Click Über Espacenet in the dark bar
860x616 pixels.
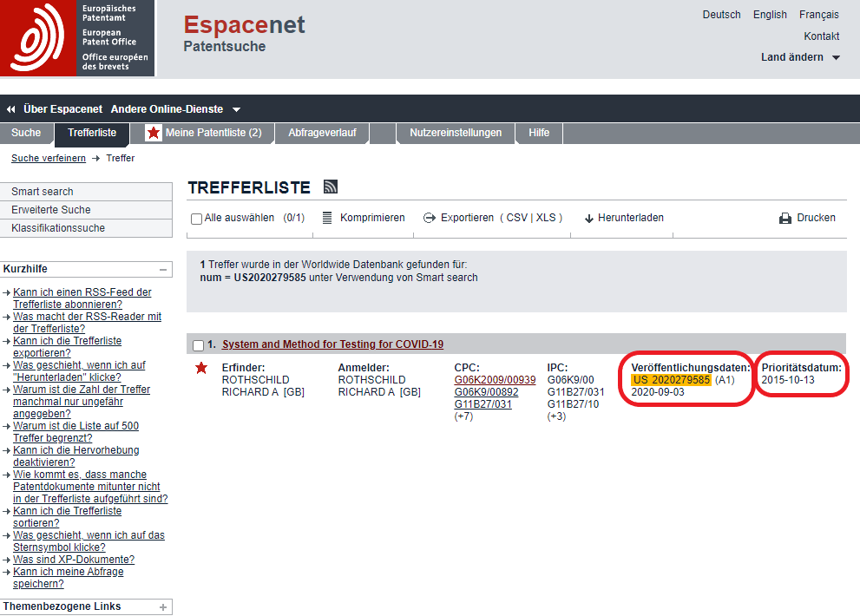63,109
